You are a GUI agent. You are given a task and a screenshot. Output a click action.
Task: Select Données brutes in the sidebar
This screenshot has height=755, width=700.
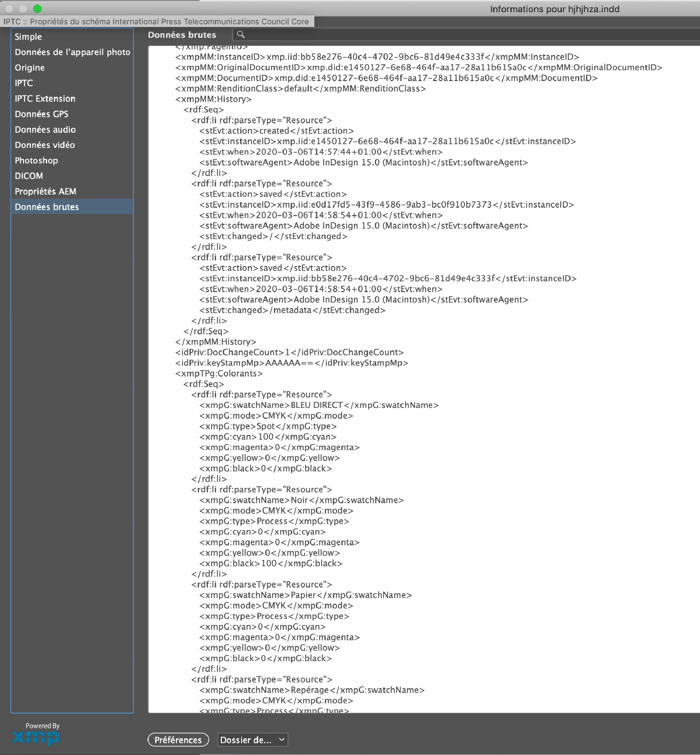coord(47,207)
